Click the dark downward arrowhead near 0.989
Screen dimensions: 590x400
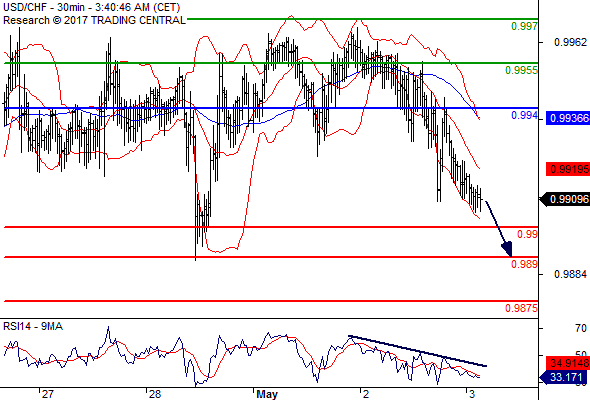pyautogui.click(x=507, y=249)
